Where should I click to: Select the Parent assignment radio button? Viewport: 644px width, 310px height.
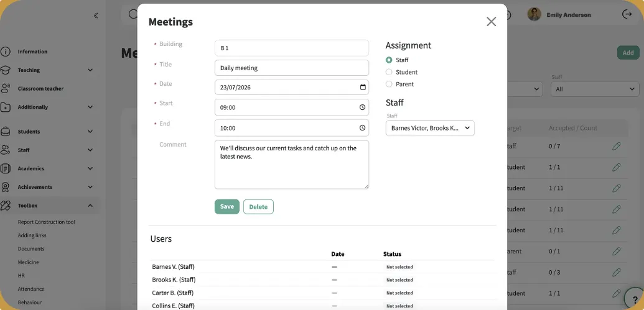[389, 84]
